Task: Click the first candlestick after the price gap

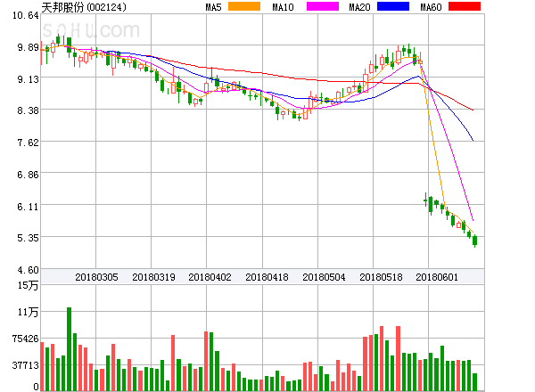Action: 425,200
